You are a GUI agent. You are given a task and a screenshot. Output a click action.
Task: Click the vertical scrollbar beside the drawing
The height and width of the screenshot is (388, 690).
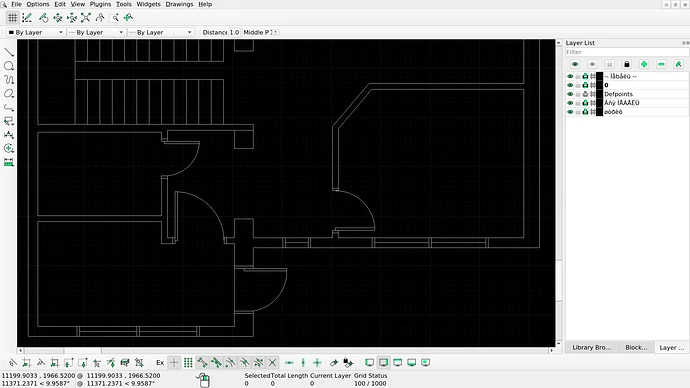point(559,193)
